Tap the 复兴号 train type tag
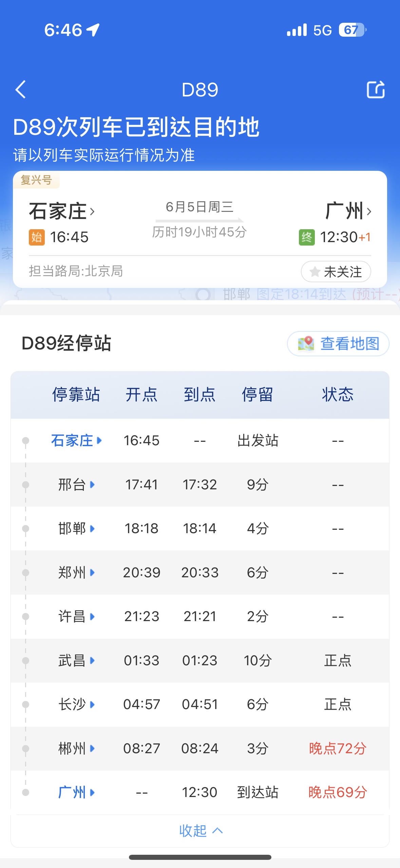The width and height of the screenshot is (400, 868). tap(36, 180)
